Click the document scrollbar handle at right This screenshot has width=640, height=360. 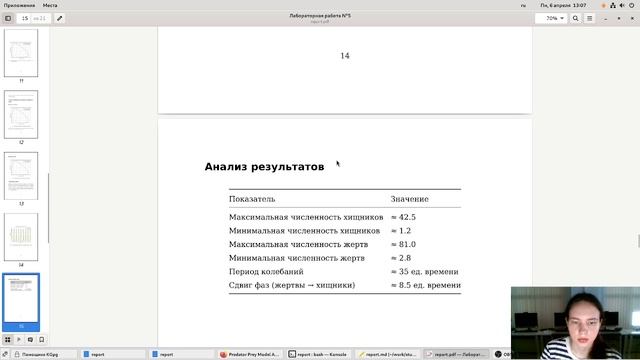click(638, 241)
